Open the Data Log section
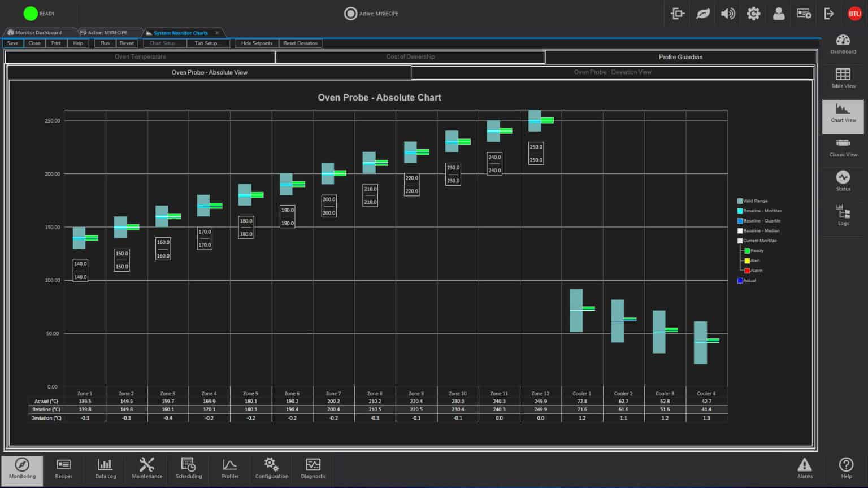The image size is (868, 488). click(105, 469)
